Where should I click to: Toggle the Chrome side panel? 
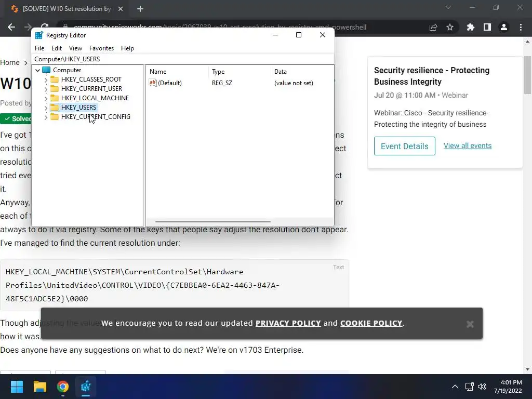click(487, 27)
